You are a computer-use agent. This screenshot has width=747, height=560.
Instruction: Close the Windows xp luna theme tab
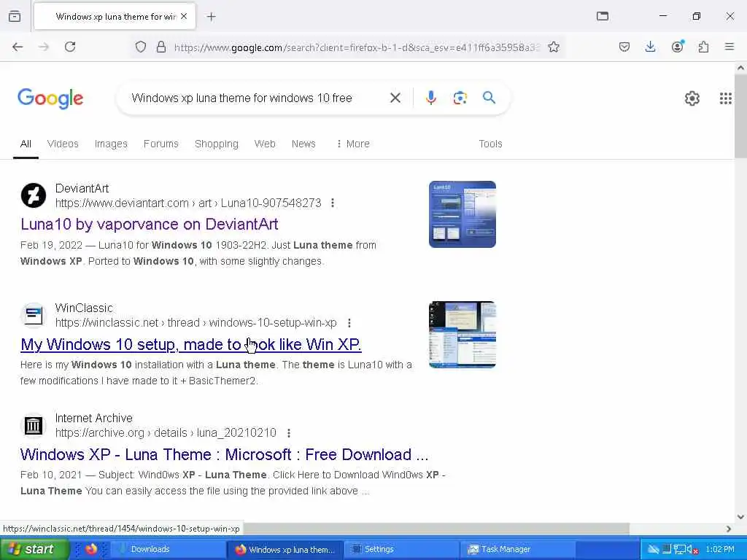[184, 16]
